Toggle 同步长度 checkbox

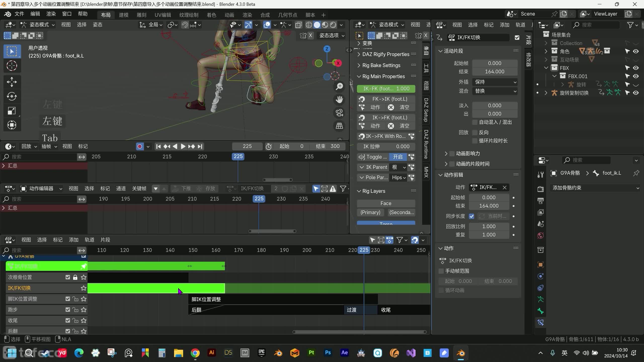(x=472, y=216)
